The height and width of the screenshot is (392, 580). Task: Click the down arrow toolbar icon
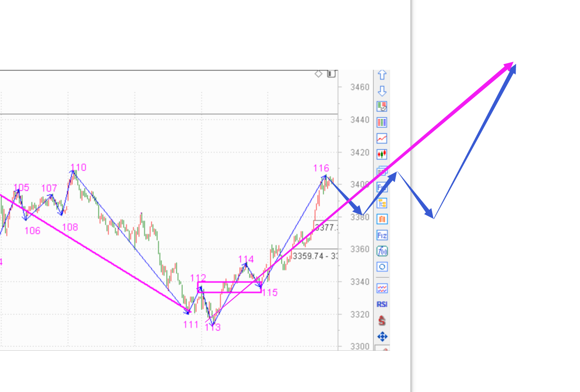382,91
